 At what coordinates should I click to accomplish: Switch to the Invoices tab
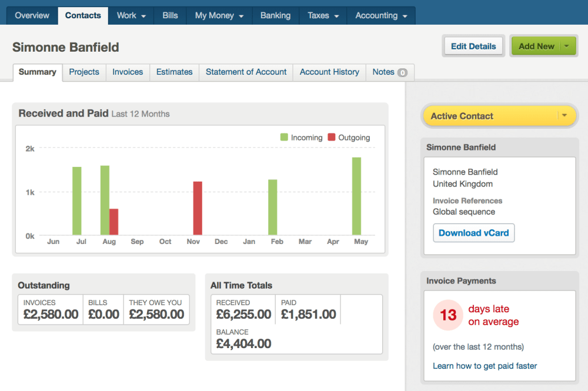[x=128, y=72]
